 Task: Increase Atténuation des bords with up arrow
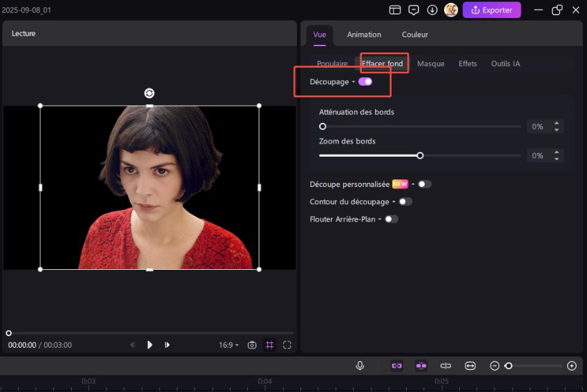557,124
